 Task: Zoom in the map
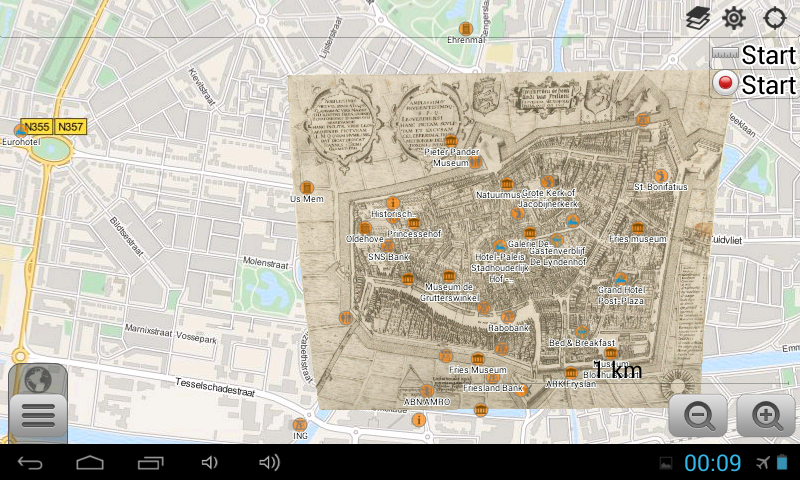click(766, 416)
